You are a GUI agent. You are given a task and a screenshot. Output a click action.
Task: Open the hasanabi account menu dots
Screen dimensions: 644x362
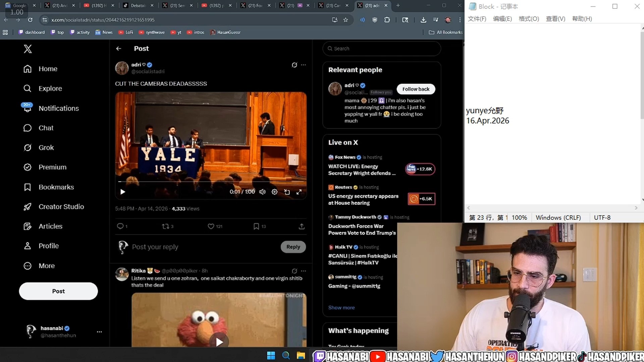[99, 332]
